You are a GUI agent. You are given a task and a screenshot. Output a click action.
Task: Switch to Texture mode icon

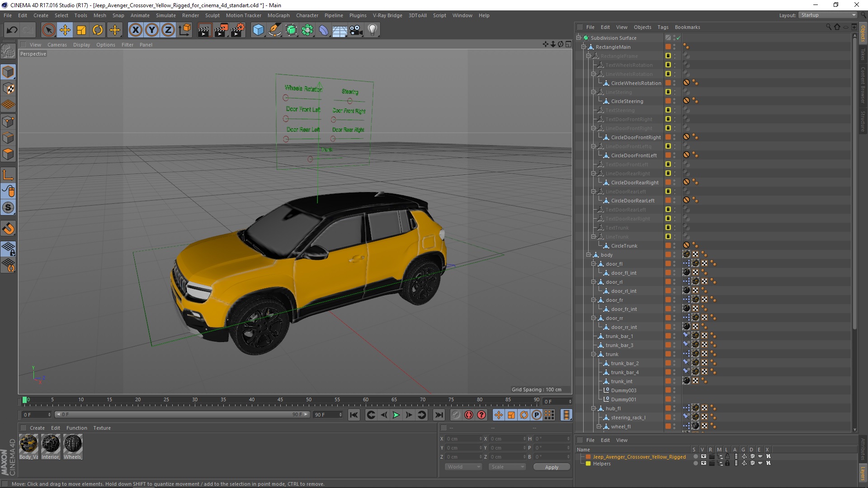[8, 89]
